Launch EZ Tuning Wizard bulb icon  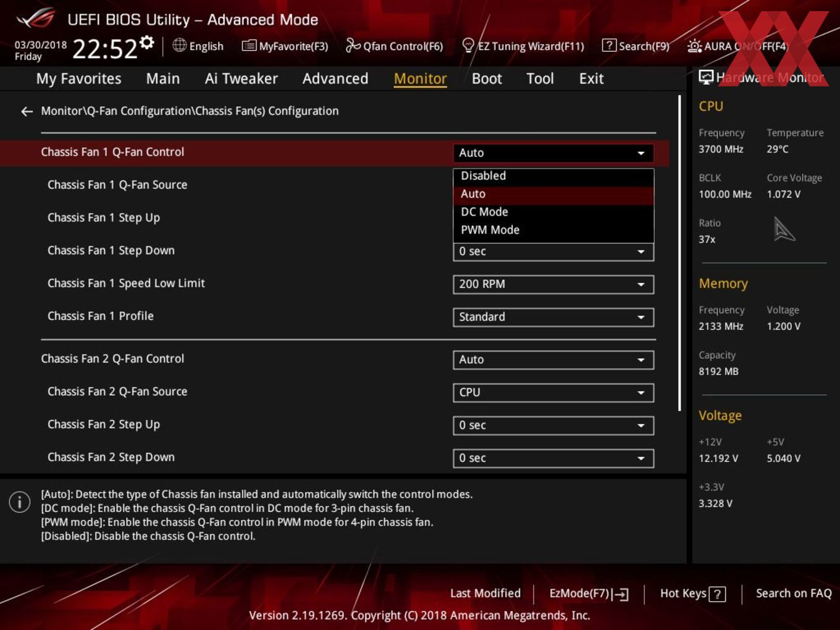pyautogui.click(x=468, y=45)
